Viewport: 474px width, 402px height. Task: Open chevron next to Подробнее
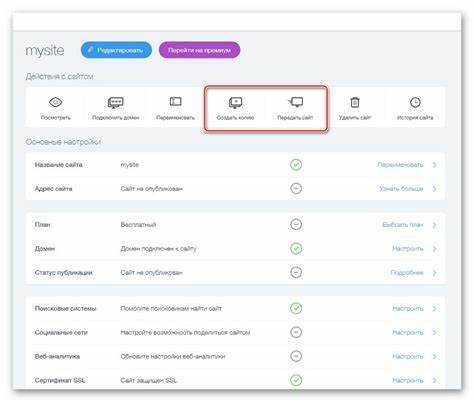click(434, 273)
